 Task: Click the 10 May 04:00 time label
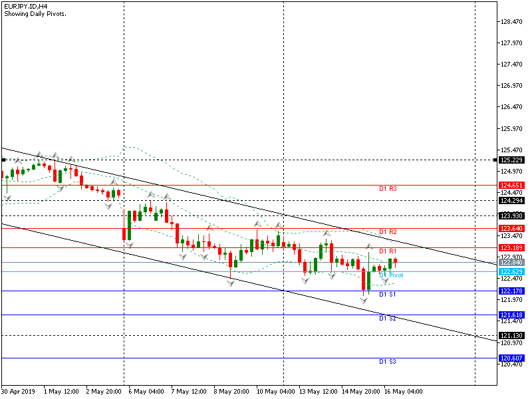tap(275, 392)
